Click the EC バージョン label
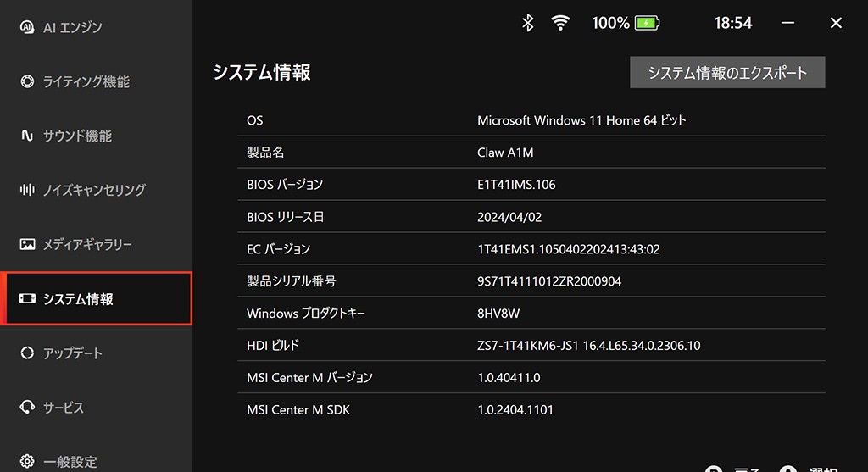The width and height of the screenshot is (868, 472). (x=278, y=249)
